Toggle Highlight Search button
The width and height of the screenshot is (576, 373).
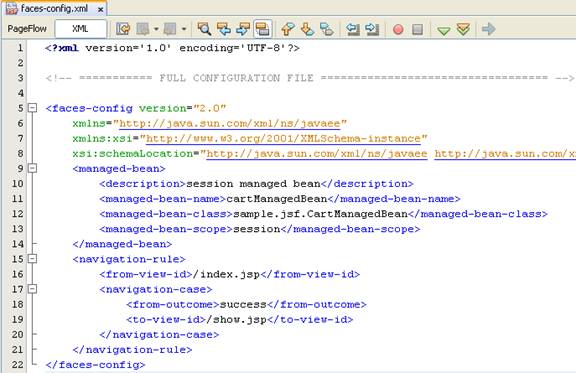[263, 29]
